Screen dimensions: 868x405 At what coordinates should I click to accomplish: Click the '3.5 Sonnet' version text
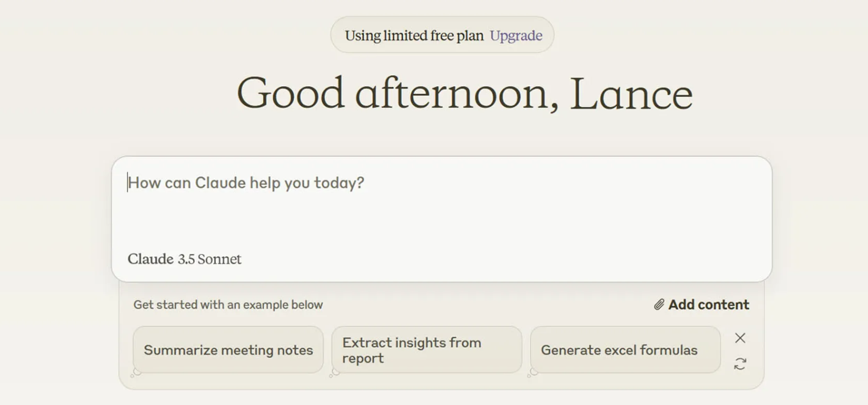209,259
